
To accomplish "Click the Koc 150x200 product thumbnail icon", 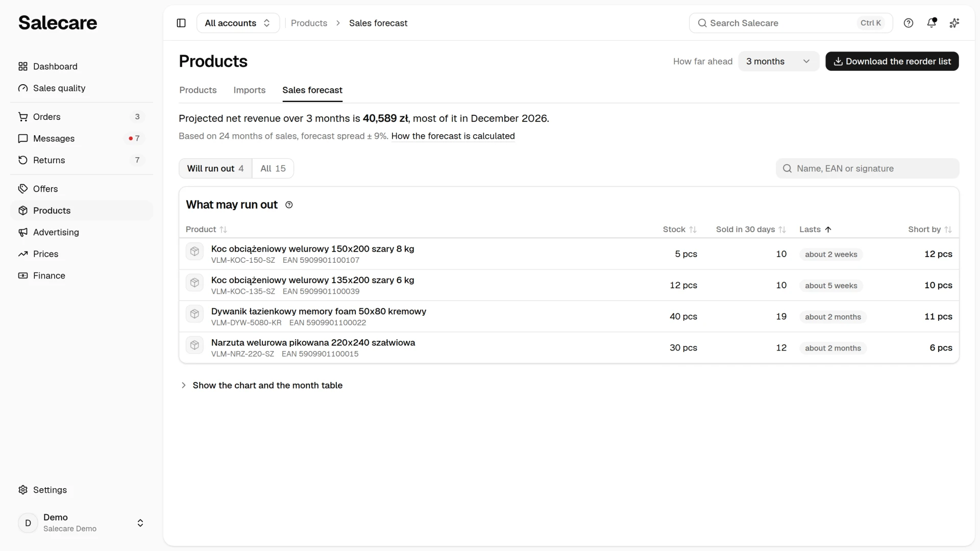I will coord(194,252).
